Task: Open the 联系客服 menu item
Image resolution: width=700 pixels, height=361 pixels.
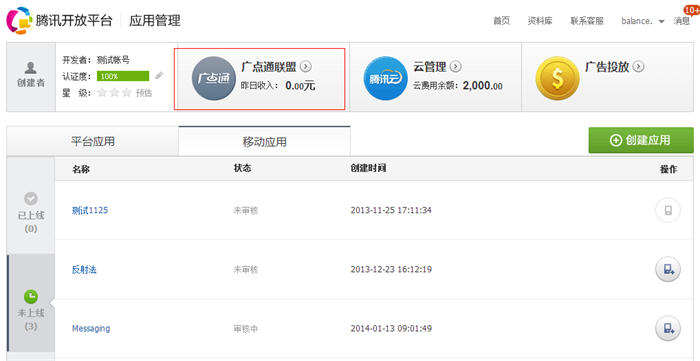Action: coord(587,21)
